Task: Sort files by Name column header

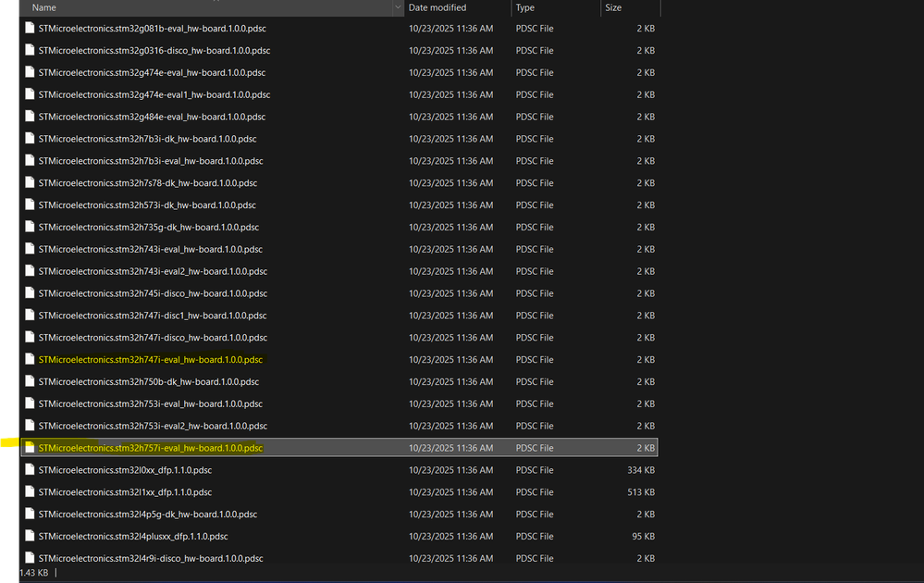Action: point(44,7)
